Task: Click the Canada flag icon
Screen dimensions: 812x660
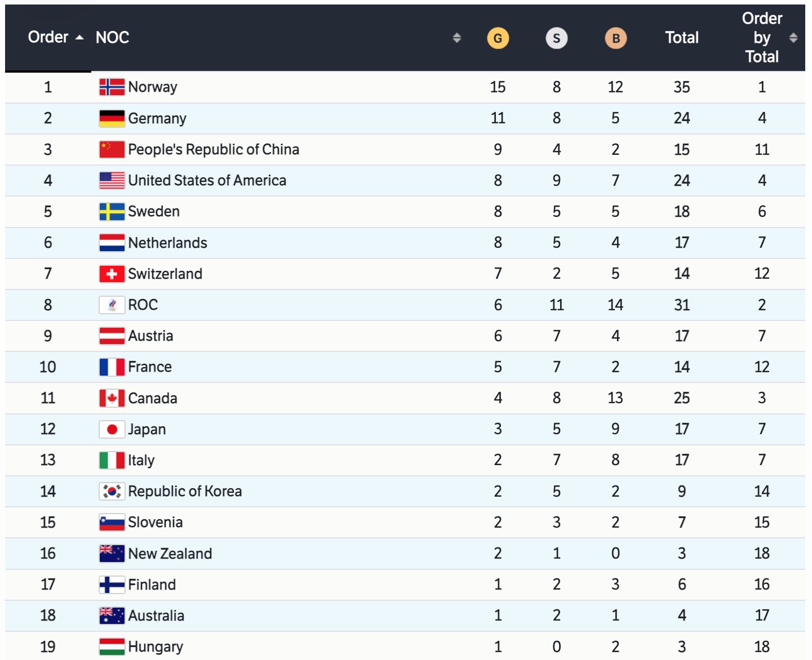Action: click(x=112, y=399)
